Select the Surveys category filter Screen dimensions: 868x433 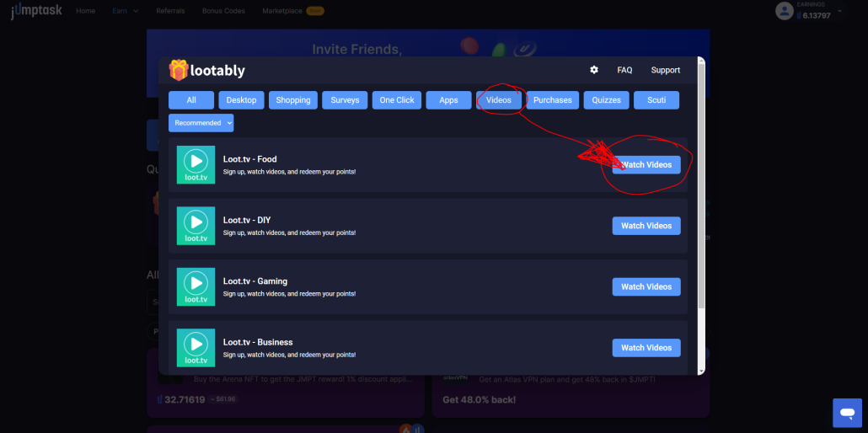click(x=345, y=100)
